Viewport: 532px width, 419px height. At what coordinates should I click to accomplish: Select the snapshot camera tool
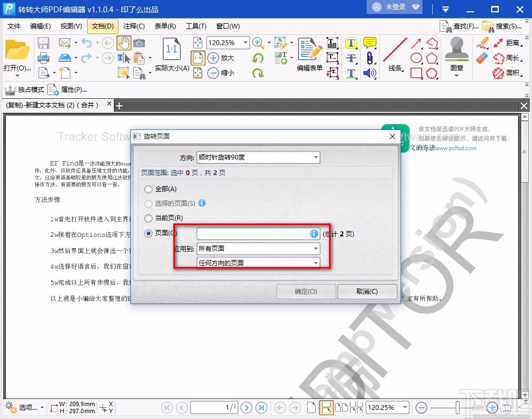139,43
